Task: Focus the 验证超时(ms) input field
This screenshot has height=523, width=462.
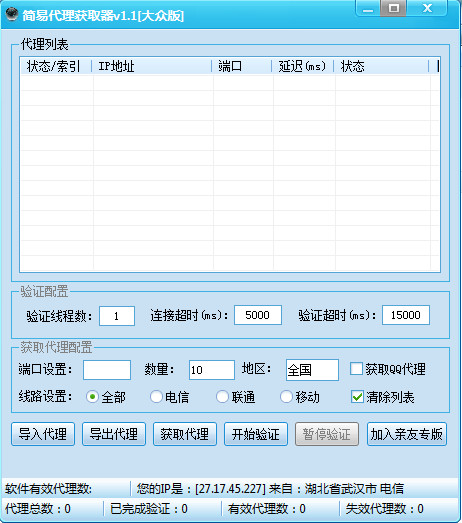Action: tap(406, 315)
